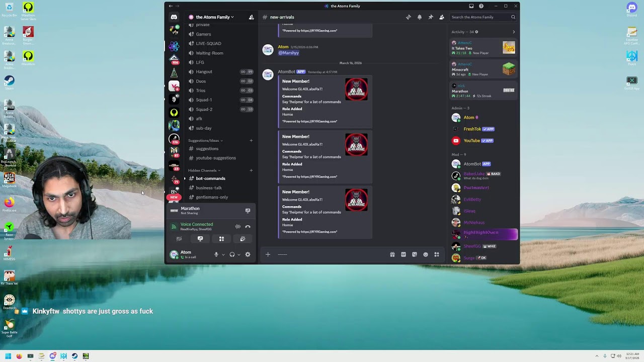The image size is (644, 362).
Task: Create channel in Hidden Channels category
Action: pyautogui.click(x=251, y=170)
